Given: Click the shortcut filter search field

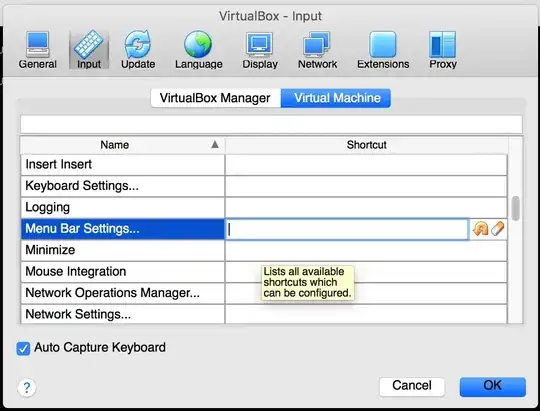Looking at the screenshot, I should pos(271,124).
